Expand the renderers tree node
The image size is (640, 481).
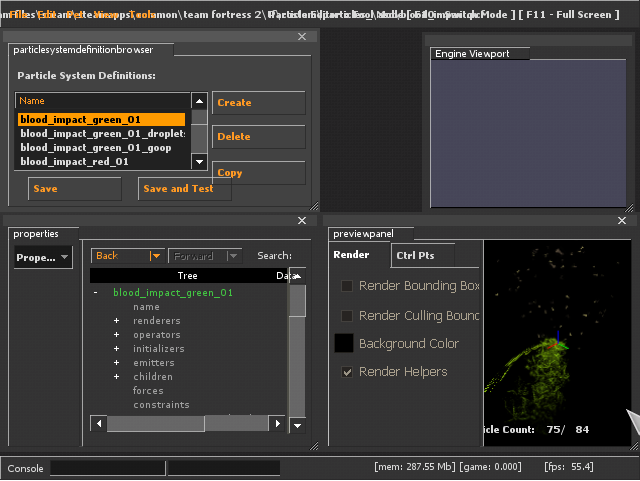(x=116, y=321)
